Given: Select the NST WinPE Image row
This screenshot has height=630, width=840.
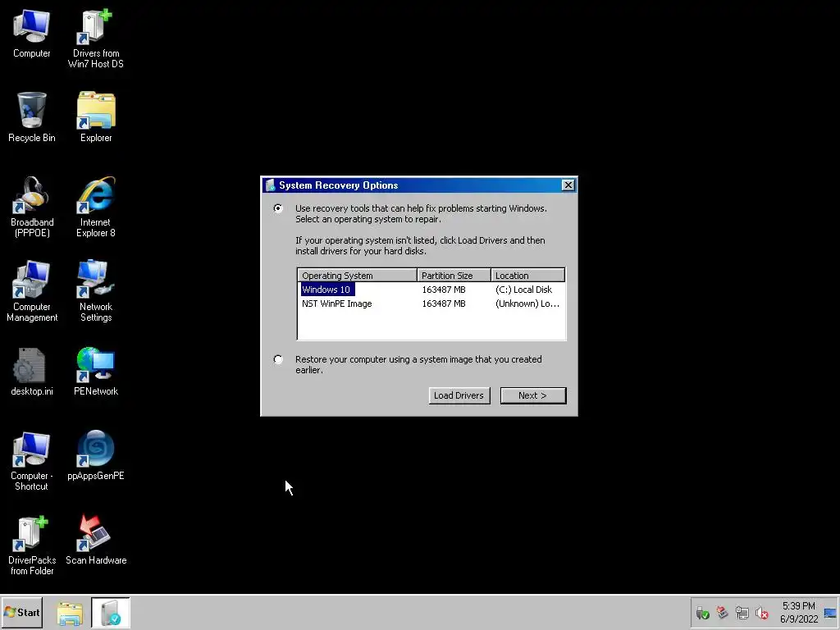Looking at the screenshot, I should point(431,304).
